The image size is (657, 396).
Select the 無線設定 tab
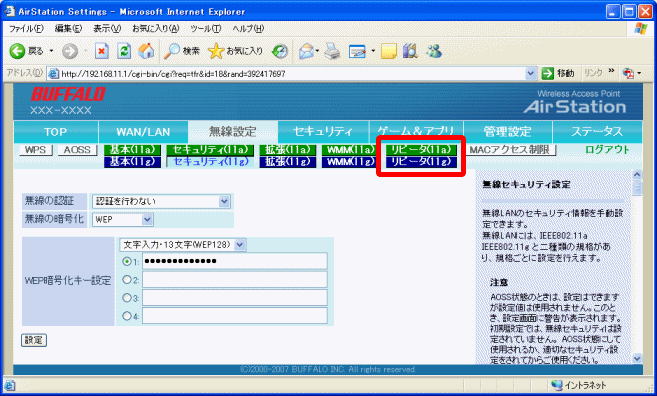pyautogui.click(x=233, y=132)
